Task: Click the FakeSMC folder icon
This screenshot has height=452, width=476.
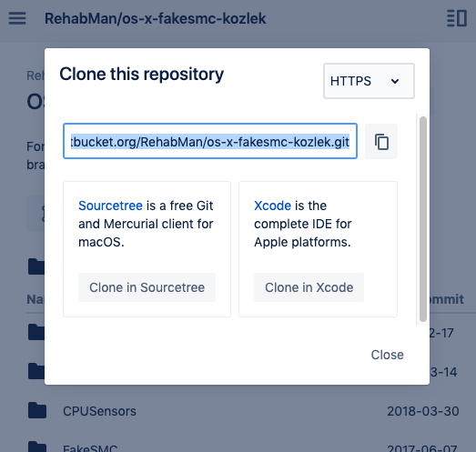Action: tap(37, 447)
